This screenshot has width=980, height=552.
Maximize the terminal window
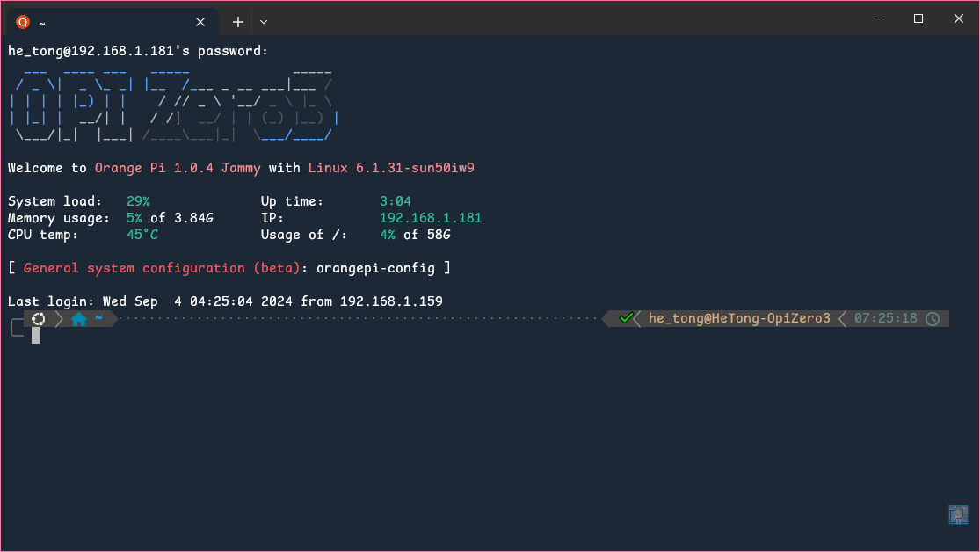point(918,18)
